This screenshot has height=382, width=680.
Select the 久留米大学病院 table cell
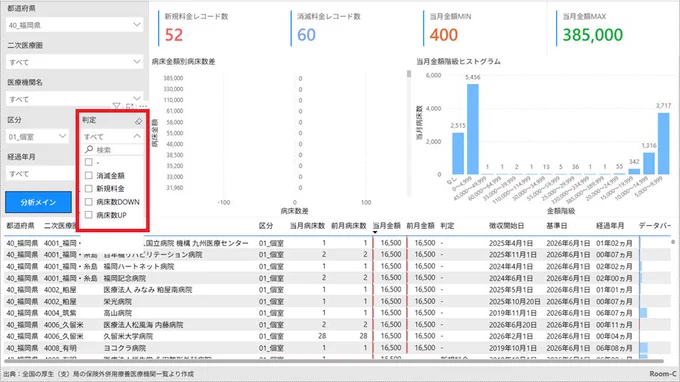point(128,336)
